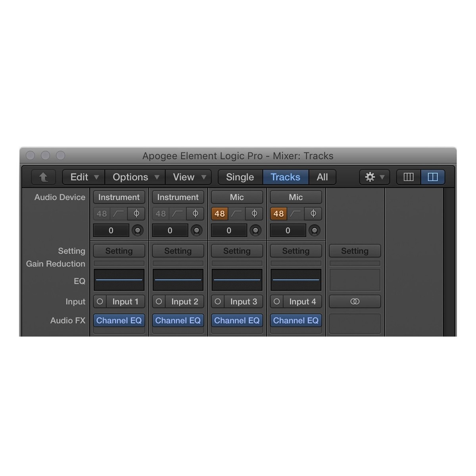The image size is (476, 476).
Task: Invert phase on Input 4 strip
Action: (313, 214)
